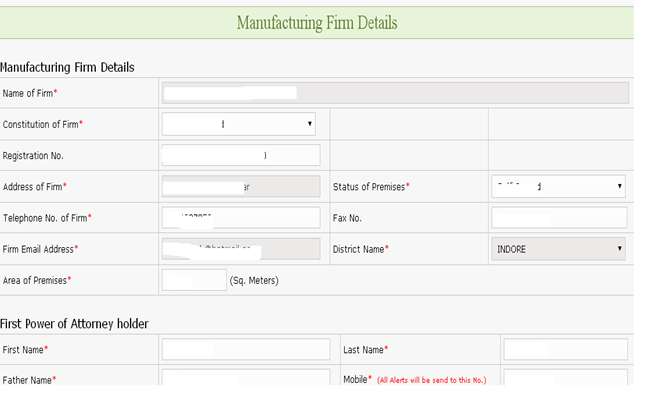Image resolution: width=650 pixels, height=400 pixels.
Task: Expand the Status of Premises dropdown
Action: click(x=558, y=187)
